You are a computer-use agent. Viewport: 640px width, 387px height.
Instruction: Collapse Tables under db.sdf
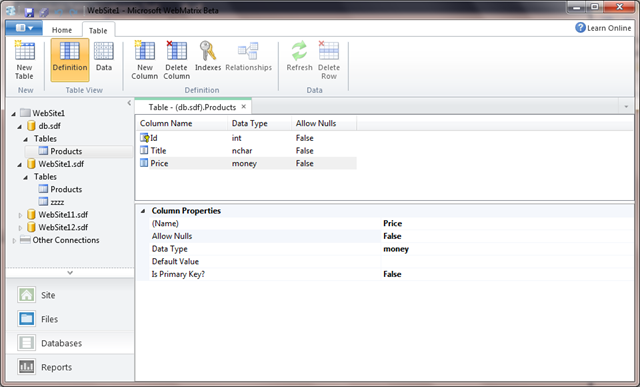point(26,139)
